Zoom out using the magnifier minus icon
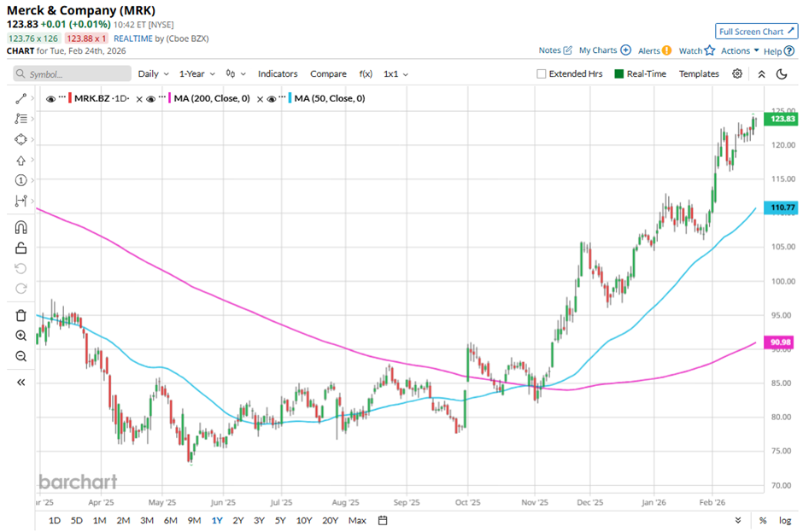Viewport: 803px width, 532px height. pyautogui.click(x=21, y=356)
